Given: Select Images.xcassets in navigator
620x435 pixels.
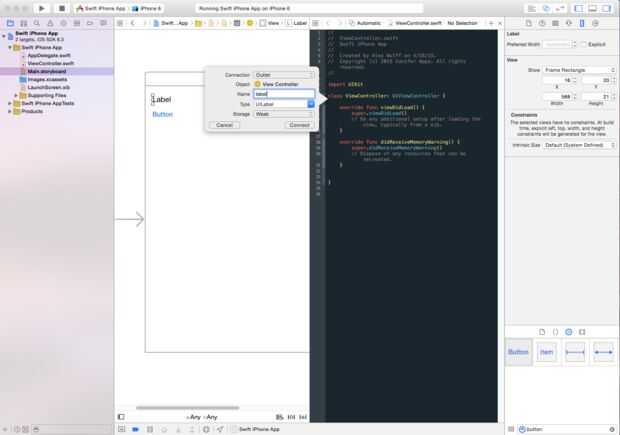Looking at the screenshot, I should (x=47, y=79).
